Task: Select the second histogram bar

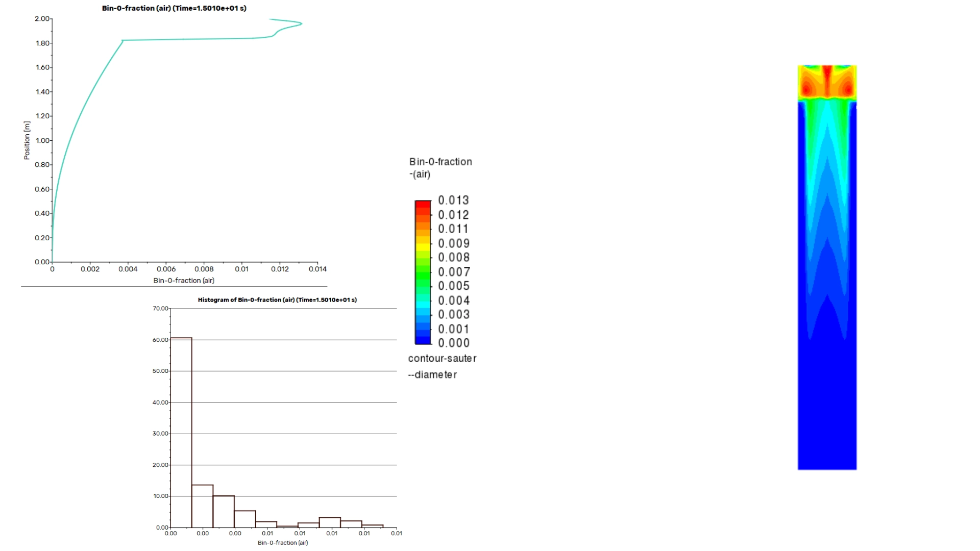Action: point(203,506)
